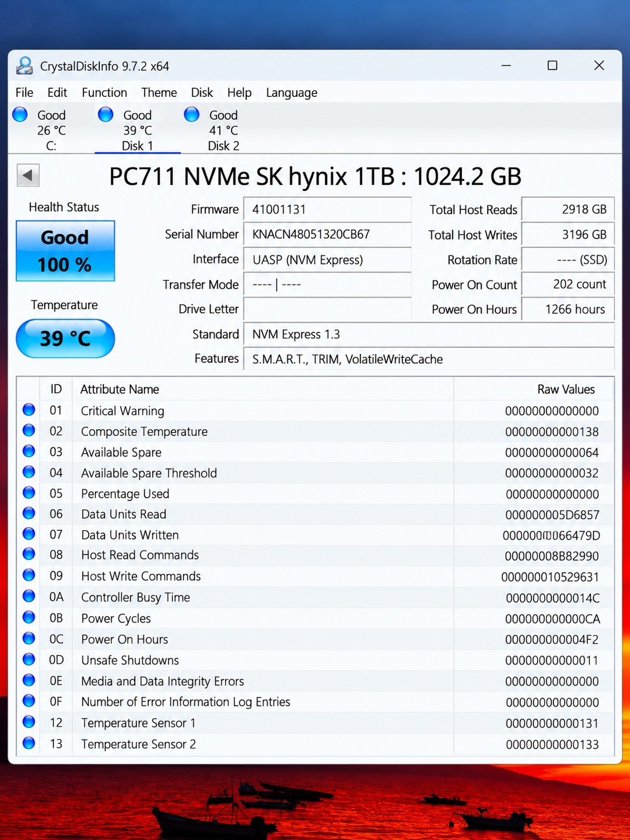630x840 pixels.
Task: Click the Total Host Writes value 3196 GB
Action: [x=568, y=234]
